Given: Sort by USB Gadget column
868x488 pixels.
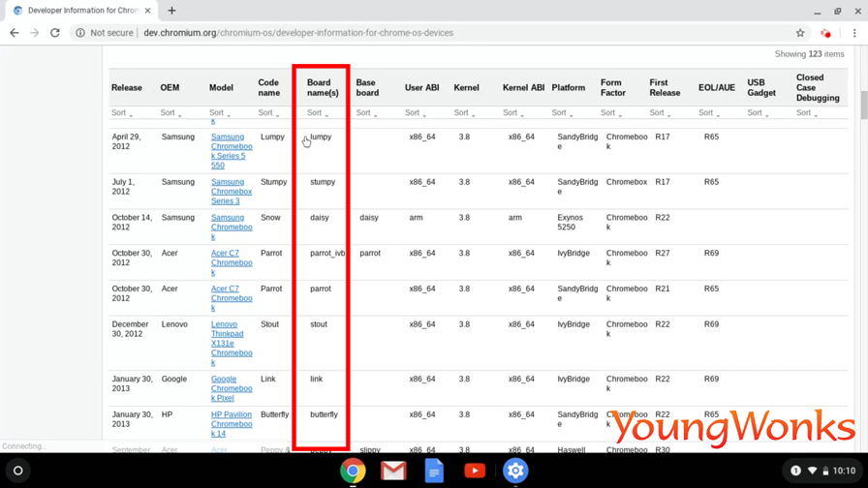Looking at the screenshot, I should click(758, 113).
